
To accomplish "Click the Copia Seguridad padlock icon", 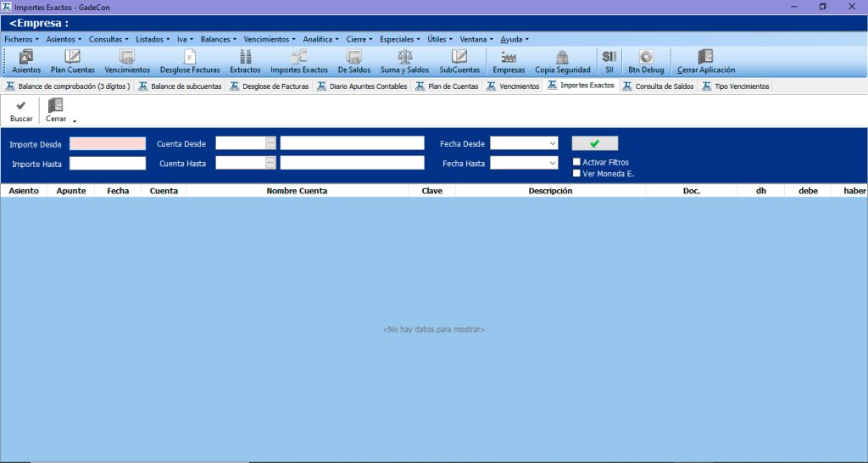I will (562, 58).
